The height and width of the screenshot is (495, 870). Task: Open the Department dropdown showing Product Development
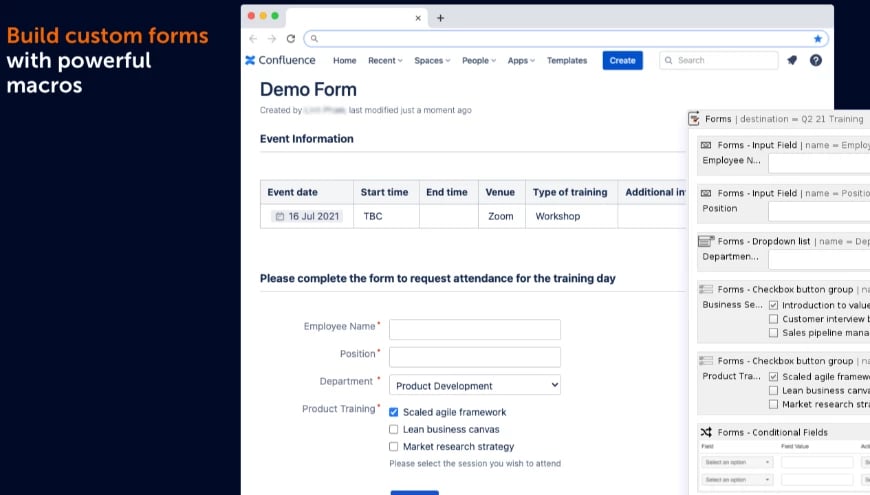475,385
